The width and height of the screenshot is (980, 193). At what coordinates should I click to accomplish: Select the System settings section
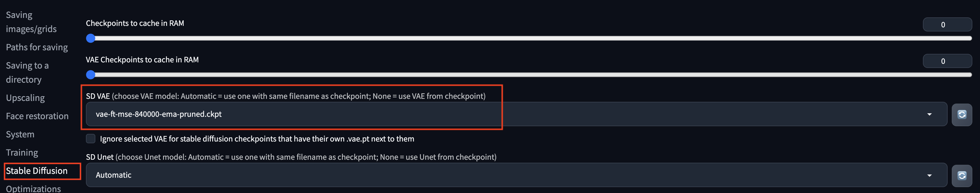pyautogui.click(x=20, y=134)
